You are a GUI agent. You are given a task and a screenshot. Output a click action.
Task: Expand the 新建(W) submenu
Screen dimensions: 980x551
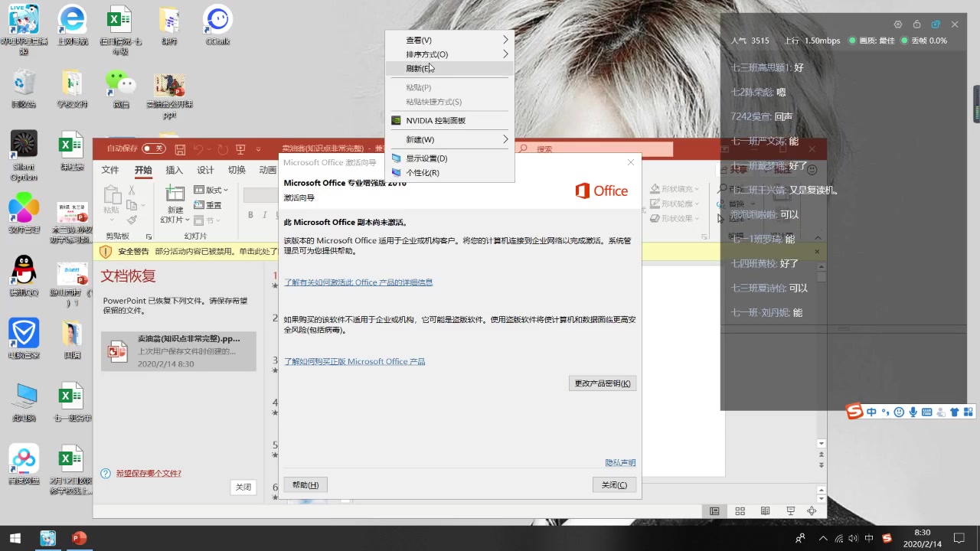[449, 139]
